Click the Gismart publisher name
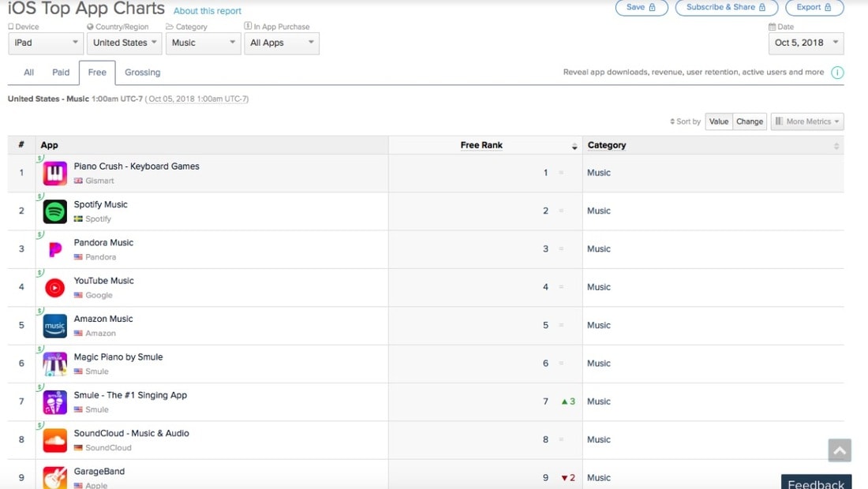 click(x=99, y=181)
